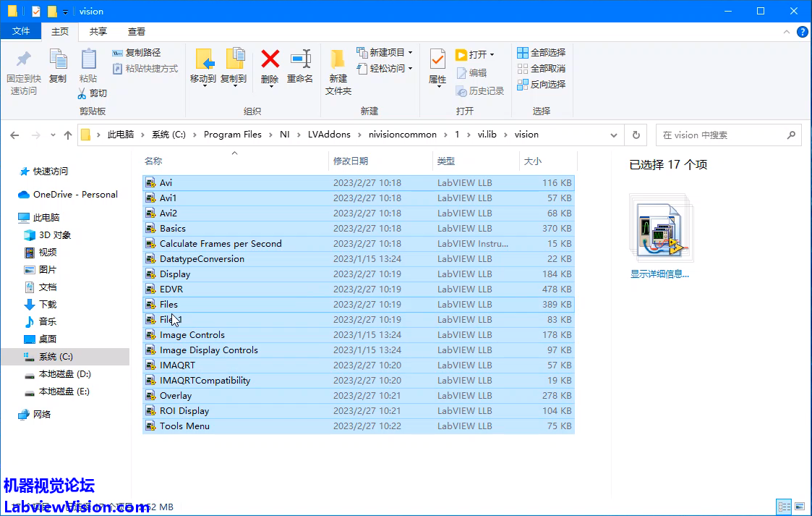This screenshot has height=516, width=812.
Task: Click the Back navigation arrow
Action: (14, 135)
